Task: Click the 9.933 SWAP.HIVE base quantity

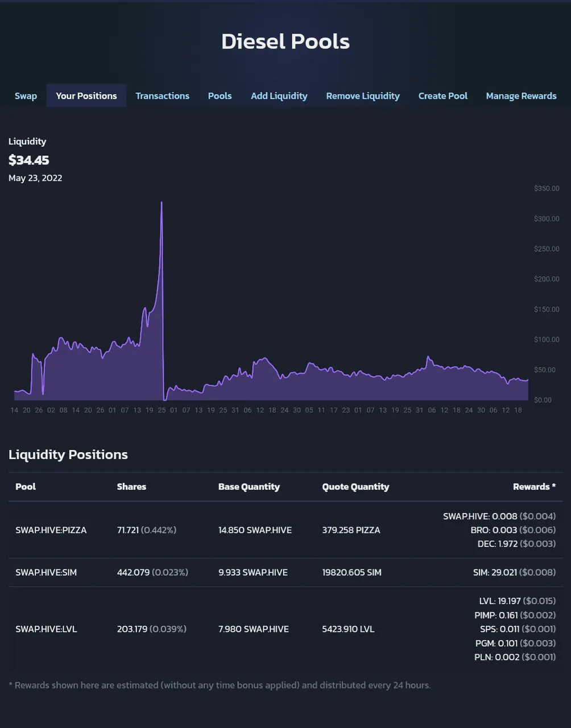Action: [x=253, y=572]
